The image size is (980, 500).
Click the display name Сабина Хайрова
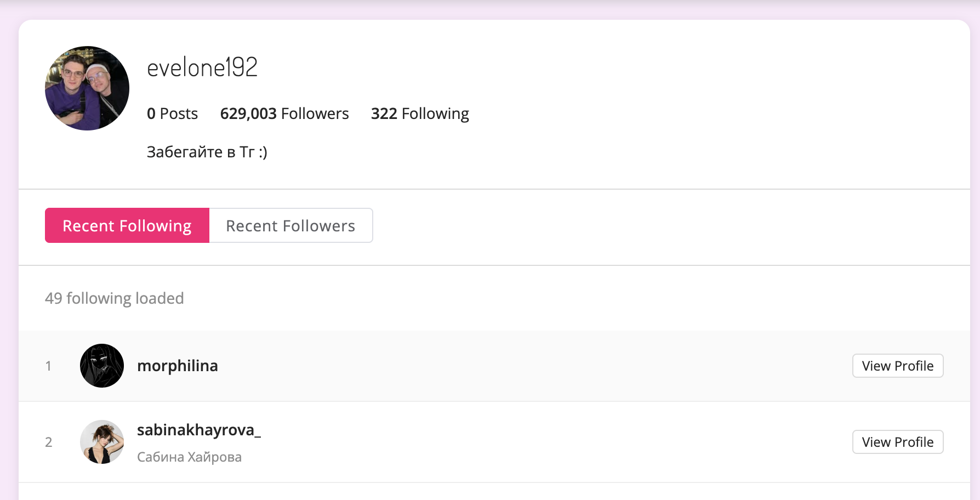click(189, 457)
